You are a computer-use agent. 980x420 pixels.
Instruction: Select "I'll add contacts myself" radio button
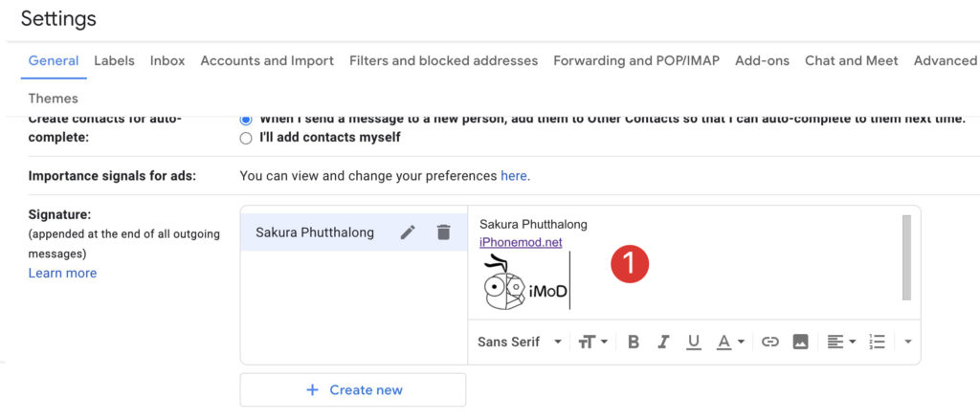click(246, 138)
